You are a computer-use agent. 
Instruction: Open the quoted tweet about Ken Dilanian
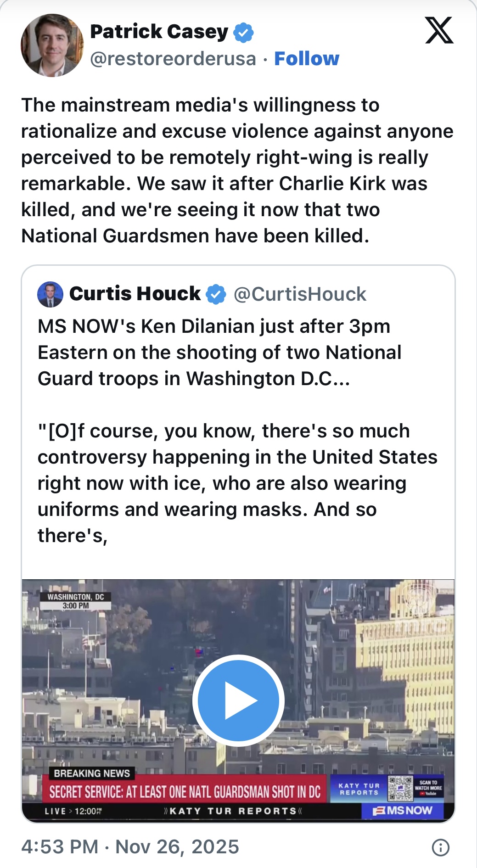(237, 431)
